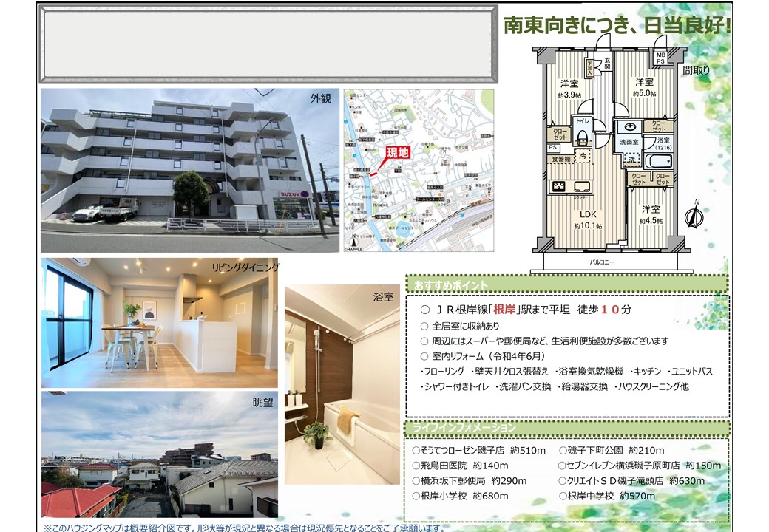Click the north compass icon beside floor plan
Screen dimensions: 769x532
[693, 216]
